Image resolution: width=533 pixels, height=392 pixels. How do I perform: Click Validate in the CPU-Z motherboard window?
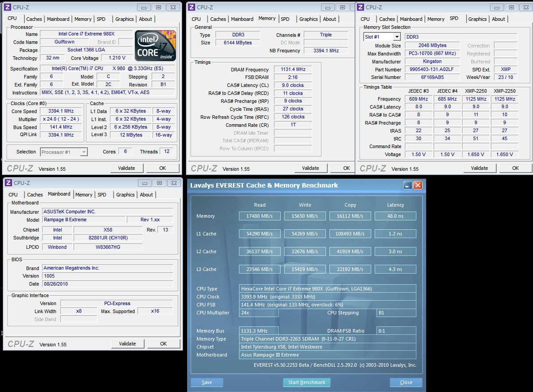[x=127, y=344]
